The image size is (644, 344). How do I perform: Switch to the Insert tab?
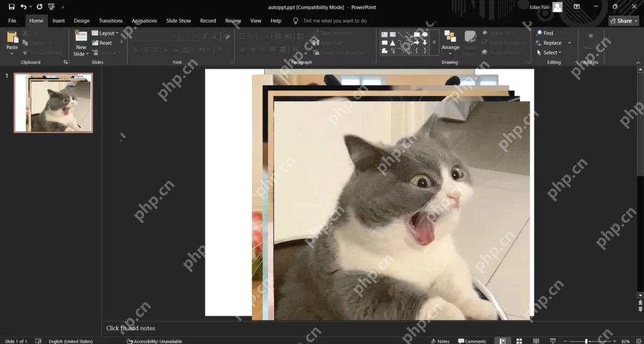pos(58,21)
